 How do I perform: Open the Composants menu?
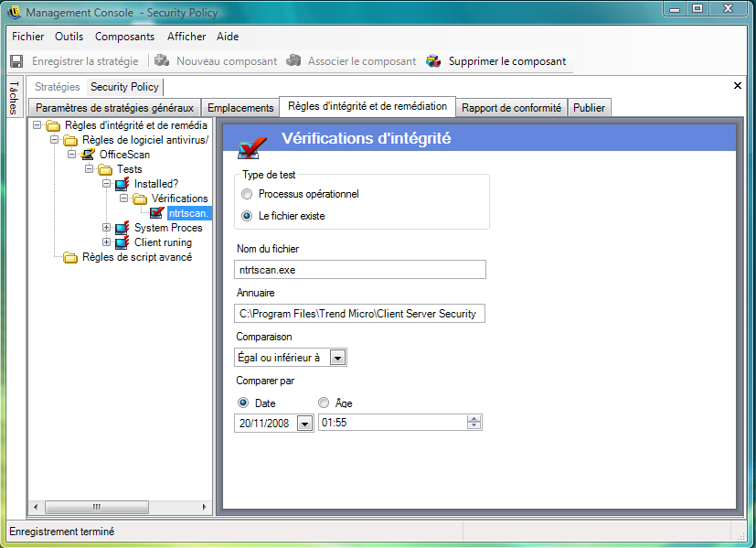124,37
